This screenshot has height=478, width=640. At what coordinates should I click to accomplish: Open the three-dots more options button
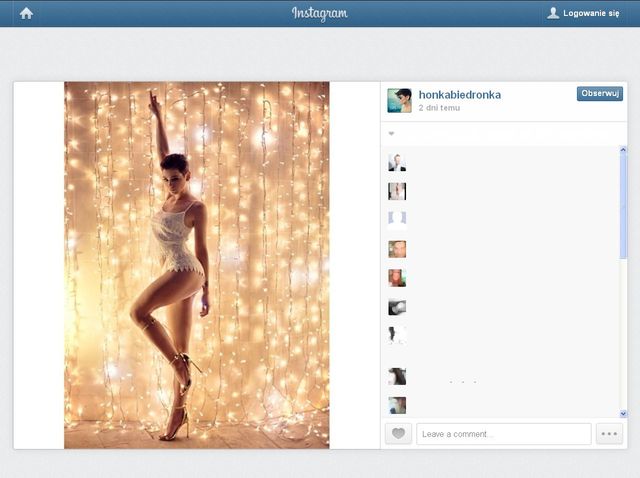[609, 434]
